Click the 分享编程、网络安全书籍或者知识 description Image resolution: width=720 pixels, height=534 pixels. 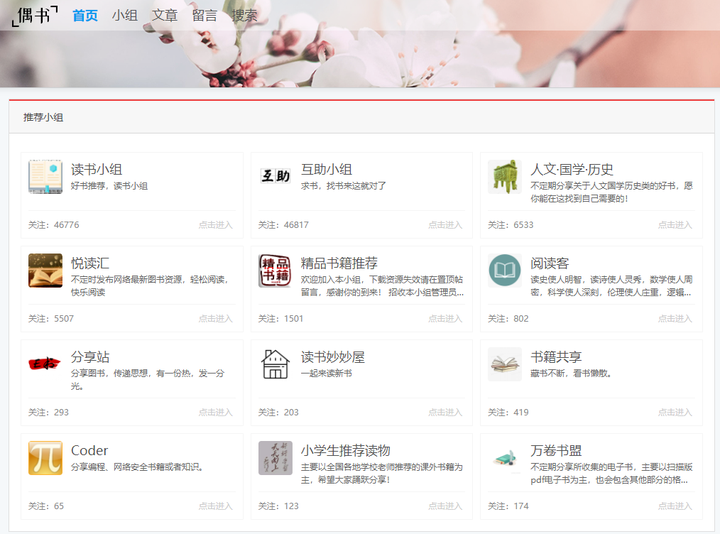pyautogui.click(x=137, y=467)
